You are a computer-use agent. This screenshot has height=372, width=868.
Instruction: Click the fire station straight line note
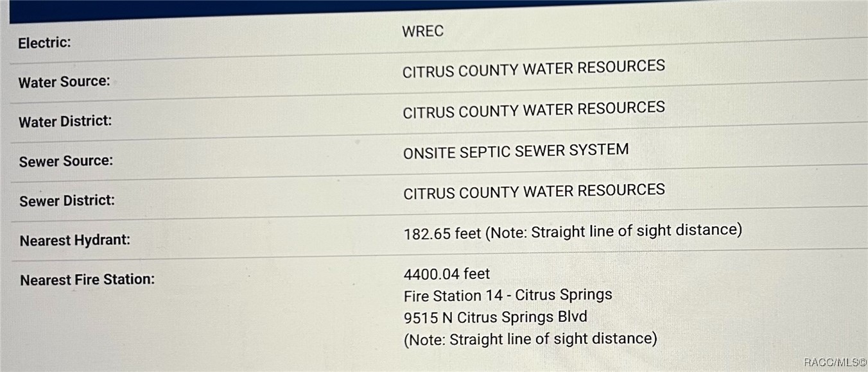click(x=530, y=339)
